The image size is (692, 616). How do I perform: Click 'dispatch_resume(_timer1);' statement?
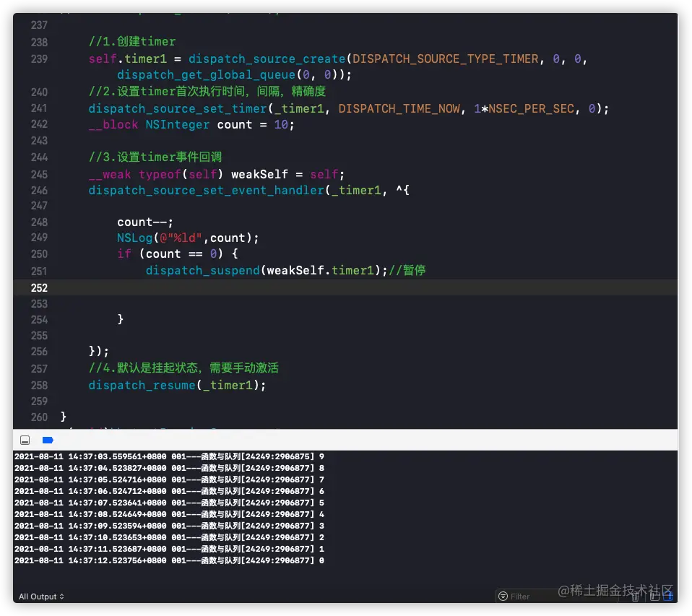(177, 385)
